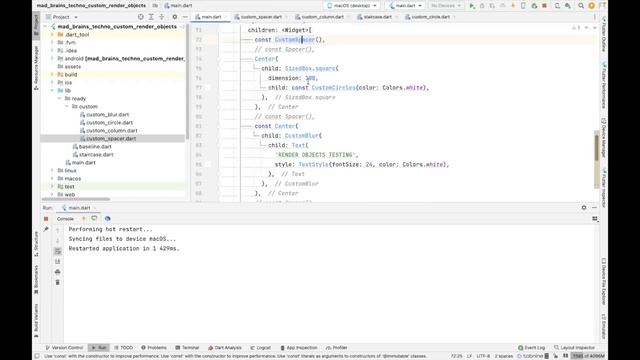Click the pin tab icon in Run panel

[46, 229]
